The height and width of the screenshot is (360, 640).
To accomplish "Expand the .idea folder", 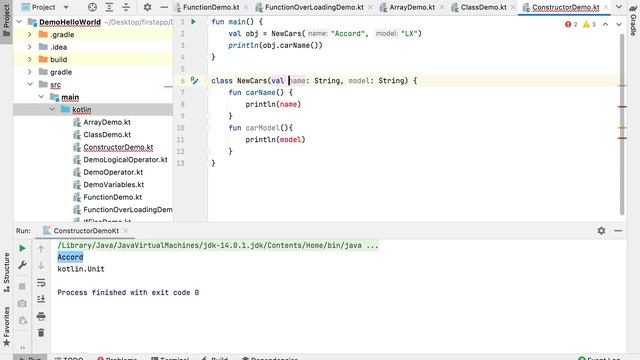I will point(30,47).
